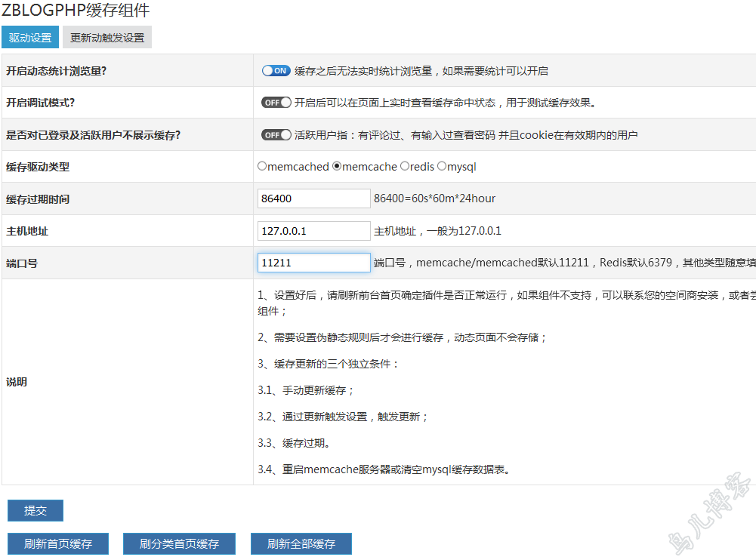Click the 开启调试模式? row label
756x560 pixels.
pyautogui.click(x=41, y=103)
